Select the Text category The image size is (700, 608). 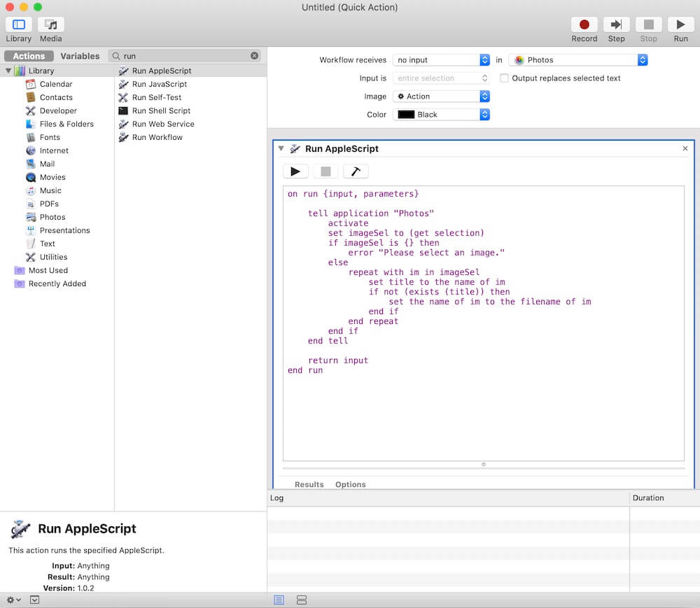point(48,243)
